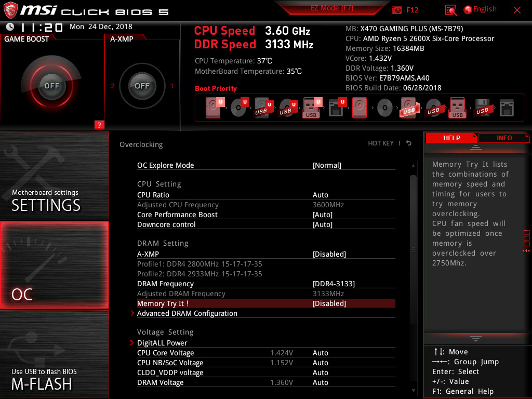This screenshot has height=399, width=532.
Task: Edit the DRAM Voltage Auto field
Action: tap(320, 382)
